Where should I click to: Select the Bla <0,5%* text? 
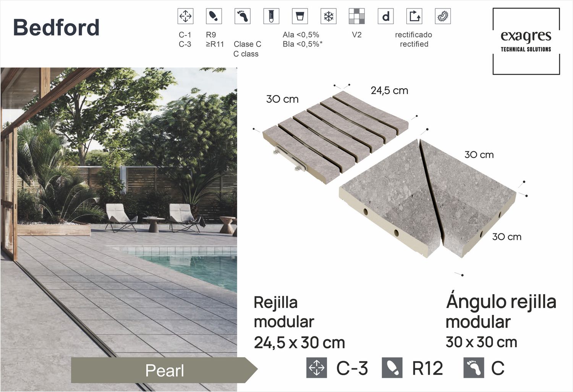tap(303, 44)
